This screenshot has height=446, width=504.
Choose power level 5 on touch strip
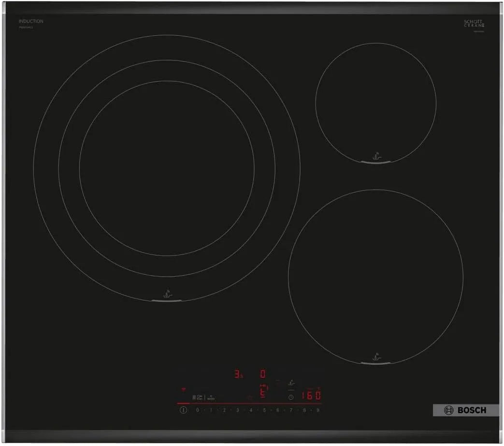pos(264,410)
